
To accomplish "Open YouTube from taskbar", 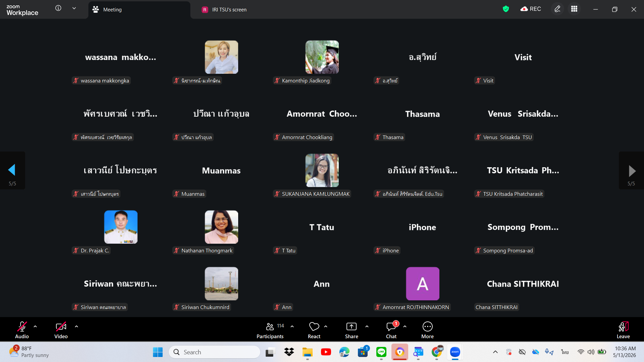I will [326, 352].
